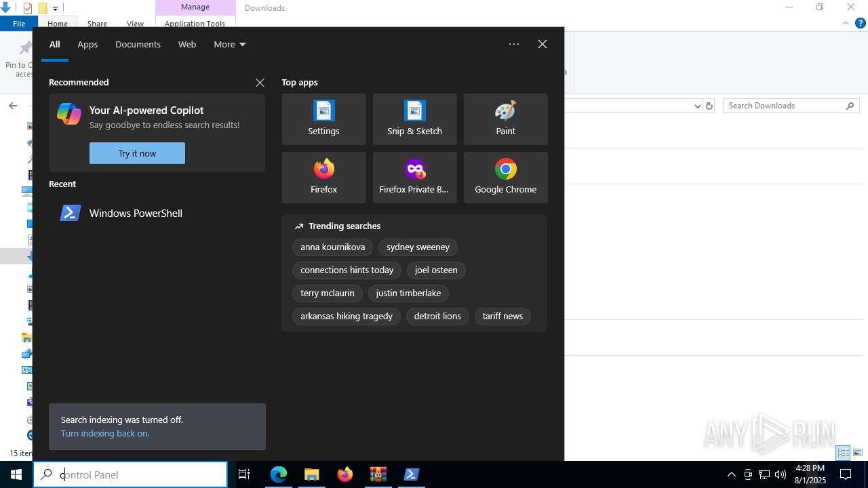Image resolution: width=868 pixels, height=488 pixels.
Task: Open Microsoft Edge from taskbar
Action: (x=279, y=474)
